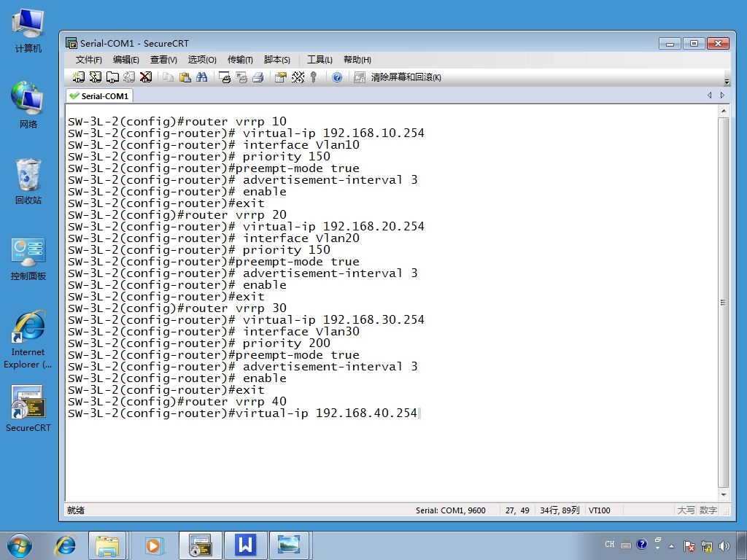Viewport: 747px width, 560px height.
Task: Open the 传输(T) menu
Action: [240, 60]
